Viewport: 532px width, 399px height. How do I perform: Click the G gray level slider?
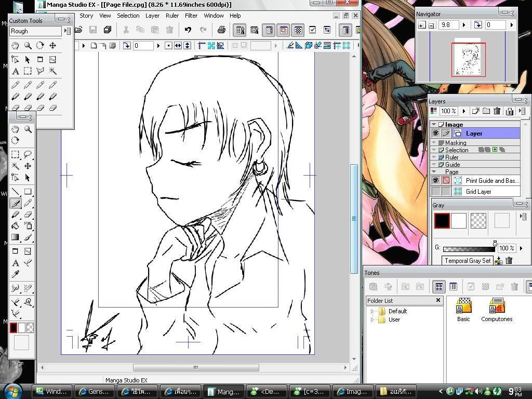coord(469,249)
